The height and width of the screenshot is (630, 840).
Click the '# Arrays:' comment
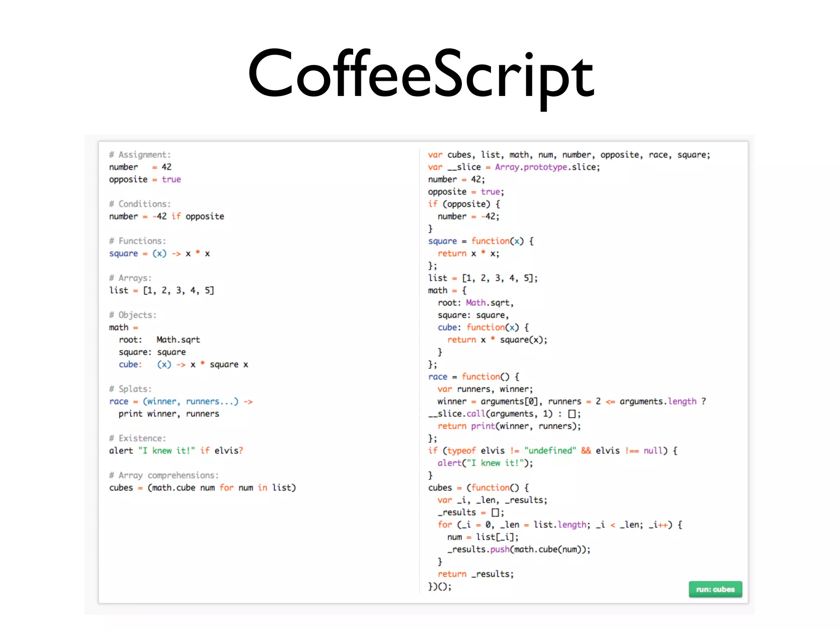click(130, 278)
